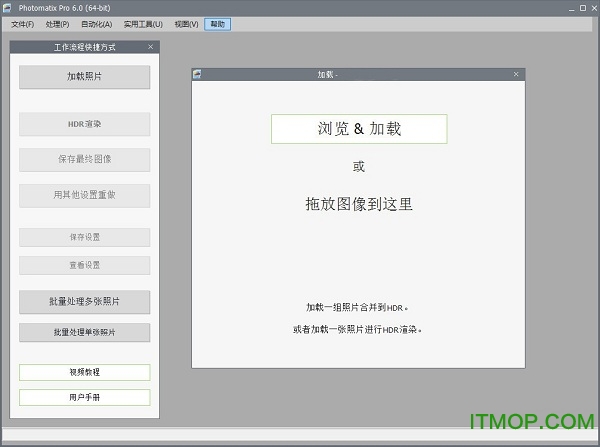
Task: Open the 用户手册 link
Action: point(84,397)
